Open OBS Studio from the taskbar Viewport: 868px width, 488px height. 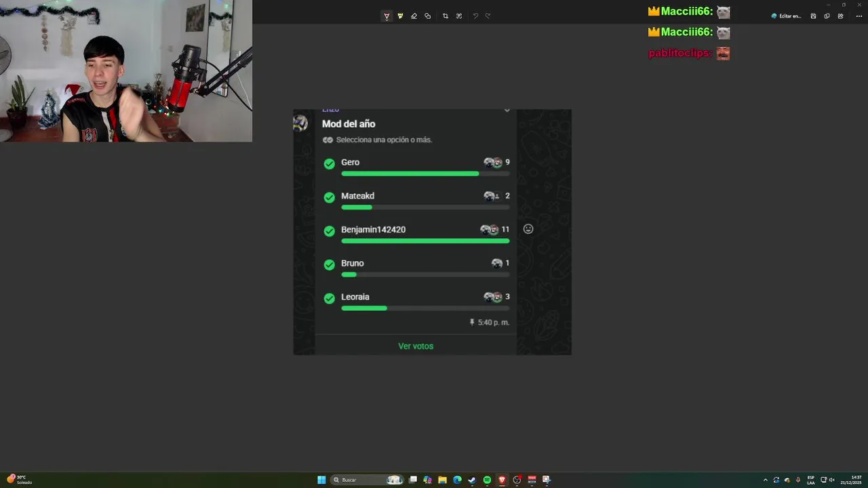(517, 480)
